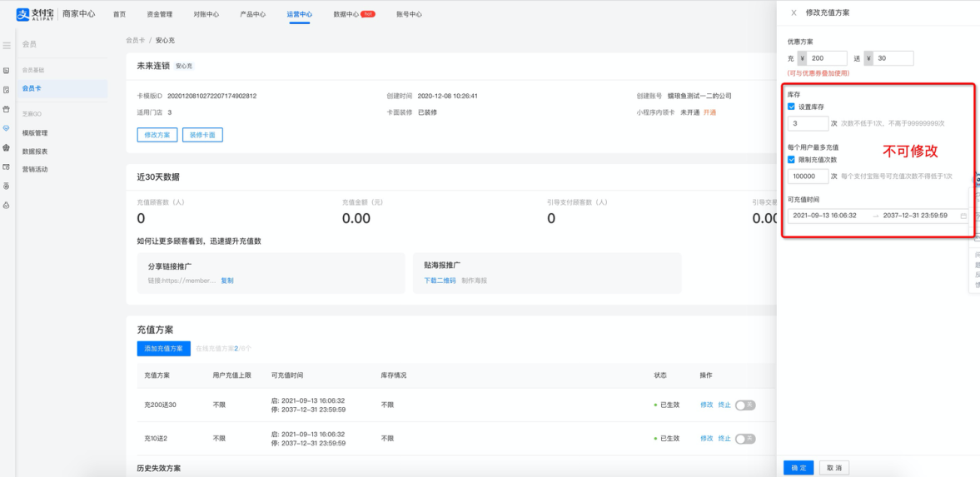This screenshot has height=477, width=980.
Task: Open the first sidebar icon below hamburger
Action: (x=7, y=71)
